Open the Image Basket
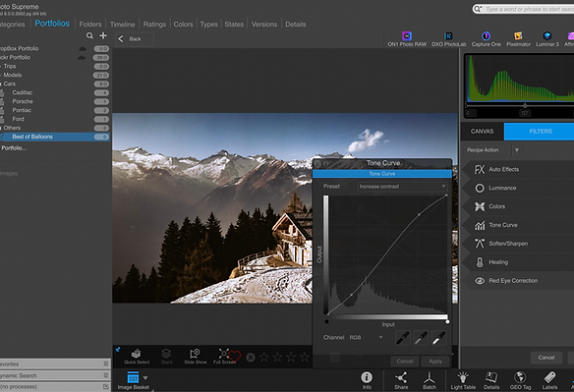The height and width of the screenshot is (392, 574). point(133,380)
